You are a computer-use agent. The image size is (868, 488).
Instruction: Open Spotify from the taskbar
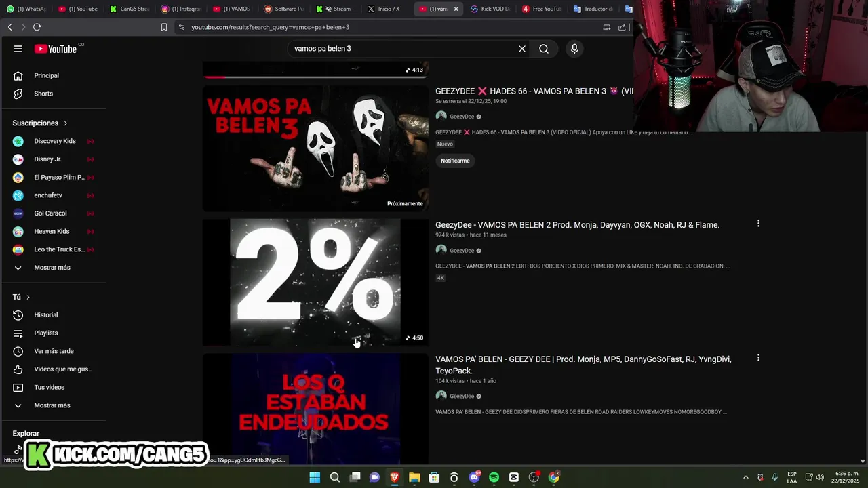point(494,477)
